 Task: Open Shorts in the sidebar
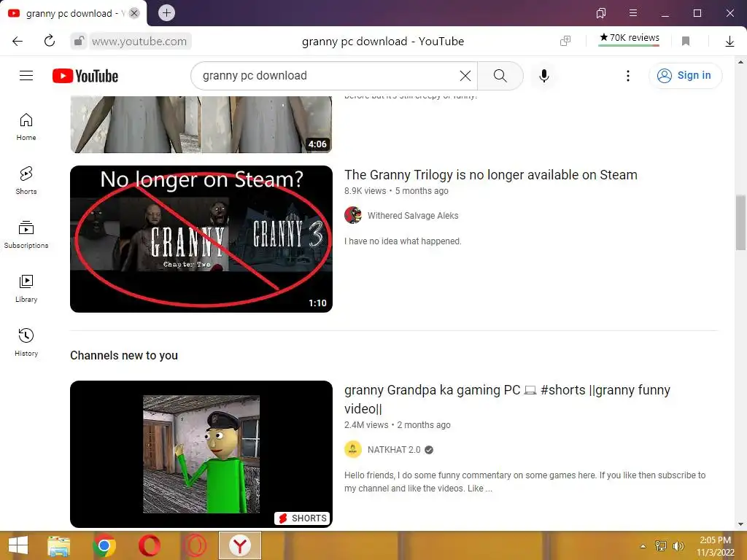[26, 181]
